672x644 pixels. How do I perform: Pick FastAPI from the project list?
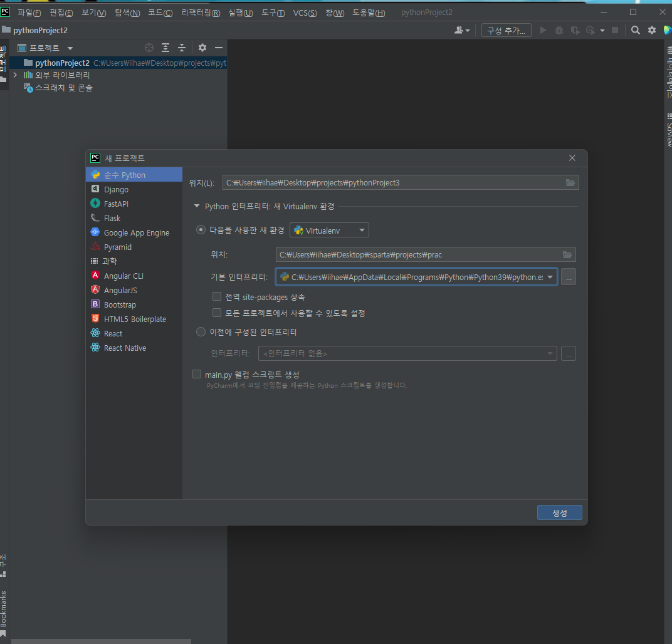134,204
